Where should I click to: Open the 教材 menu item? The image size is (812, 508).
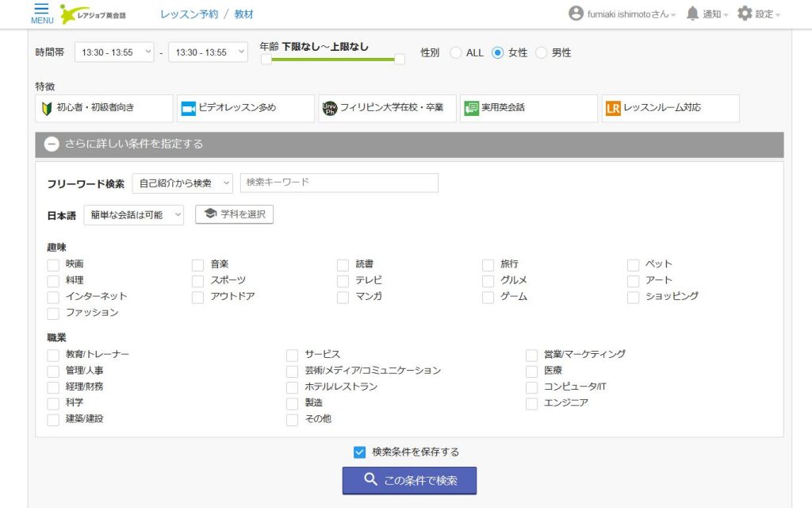pyautogui.click(x=244, y=14)
